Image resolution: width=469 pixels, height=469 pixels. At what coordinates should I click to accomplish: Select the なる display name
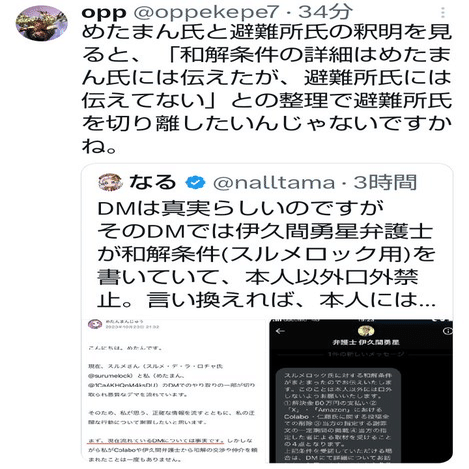152,182
